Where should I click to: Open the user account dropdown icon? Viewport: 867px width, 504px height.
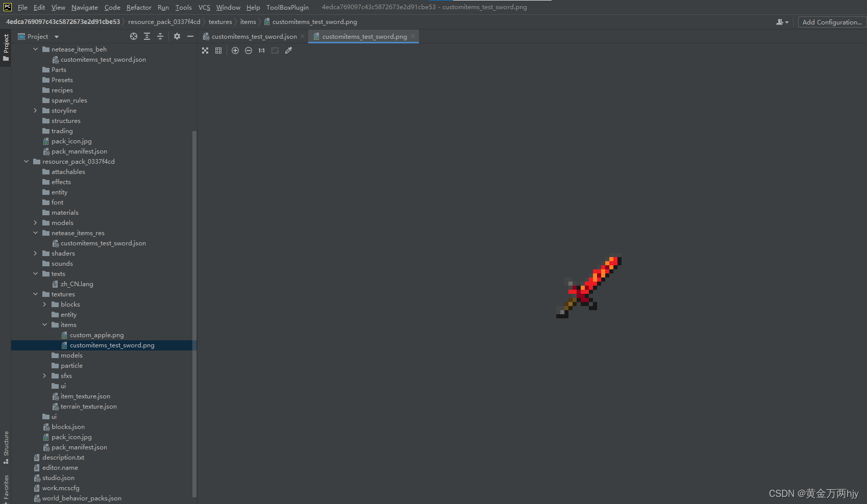(782, 22)
